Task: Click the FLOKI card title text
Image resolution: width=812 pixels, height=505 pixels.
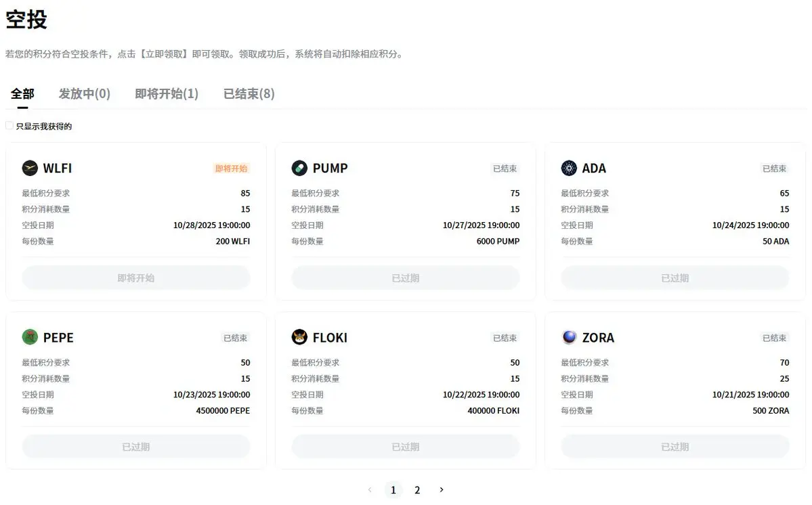Action: (x=330, y=337)
